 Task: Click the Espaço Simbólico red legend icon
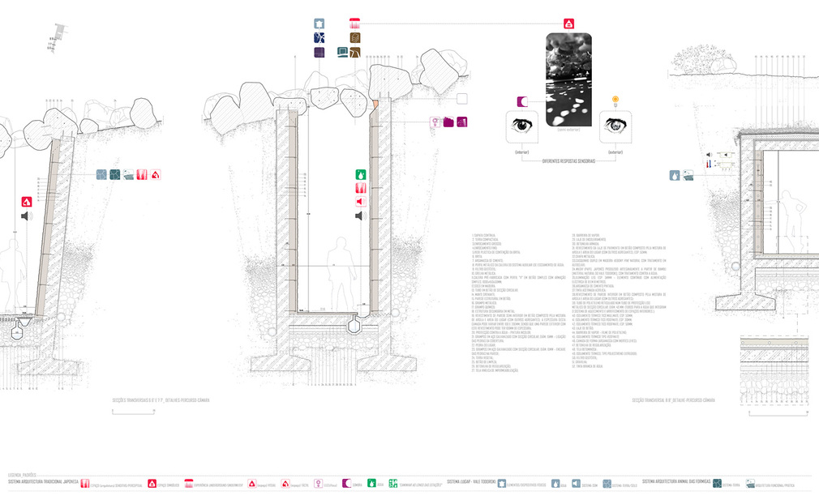click(x=152, y=484)
